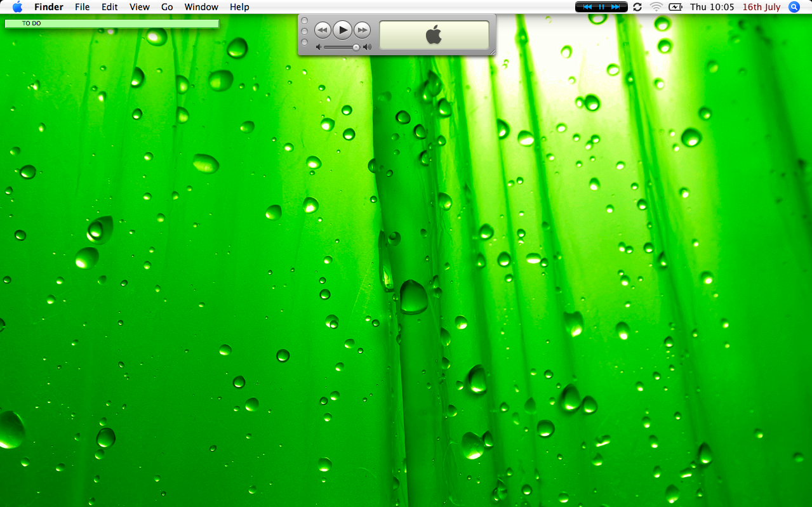812x507 pixels.
Task: Click the iTunes mini player resize grip
Action: pyautogui.click(x=492, y=51)
